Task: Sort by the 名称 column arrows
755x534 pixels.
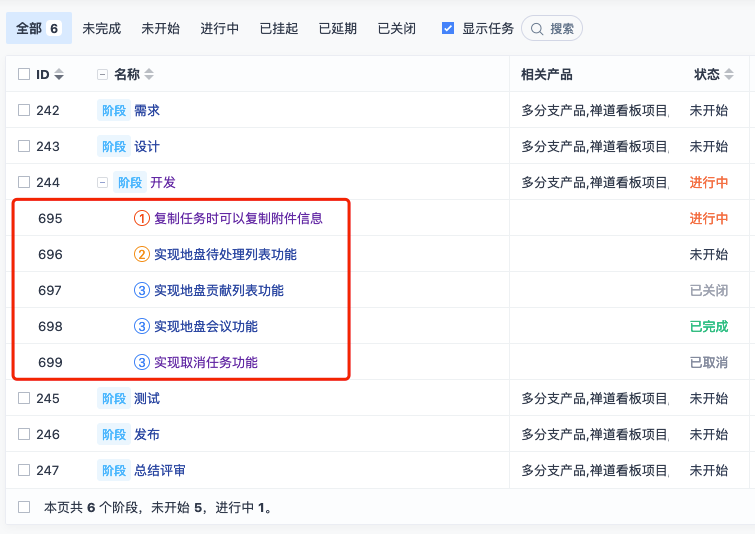Action: click(x=149, y=74)
